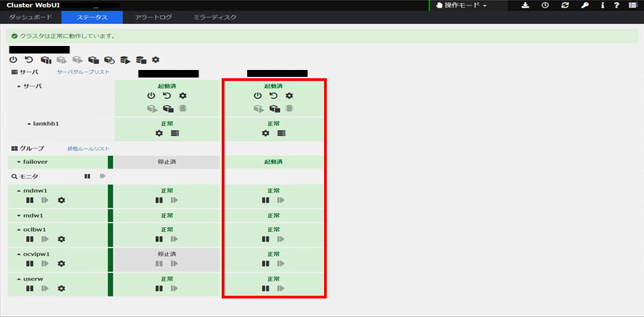
Task: Click the key icon in top bar
Action: pos(584,5)
